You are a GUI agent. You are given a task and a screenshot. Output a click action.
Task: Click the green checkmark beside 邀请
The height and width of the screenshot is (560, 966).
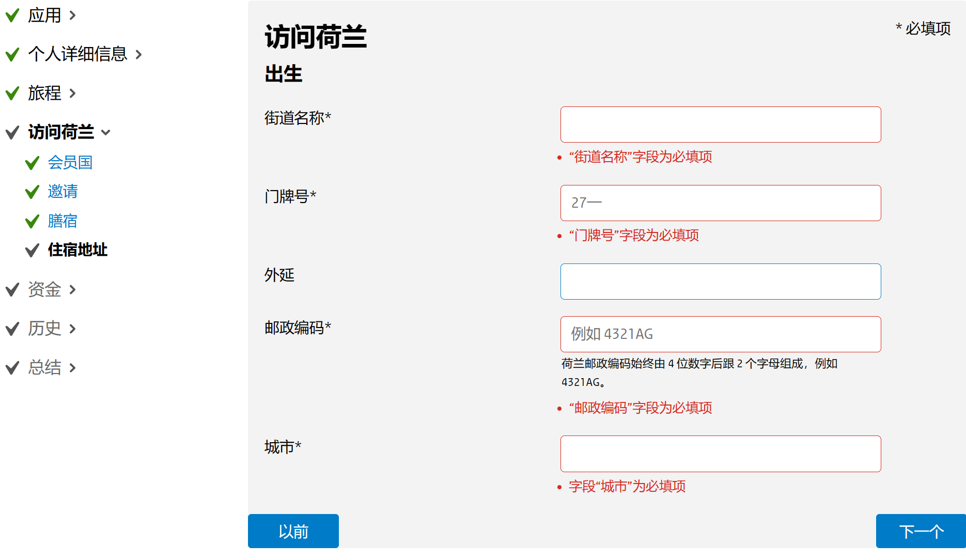[x=32, y=192]
